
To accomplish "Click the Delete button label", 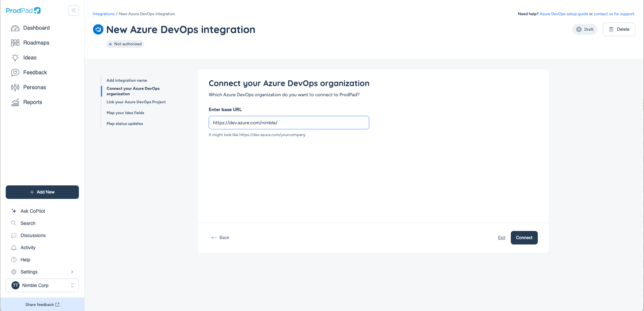I will (x=623, y=29).
